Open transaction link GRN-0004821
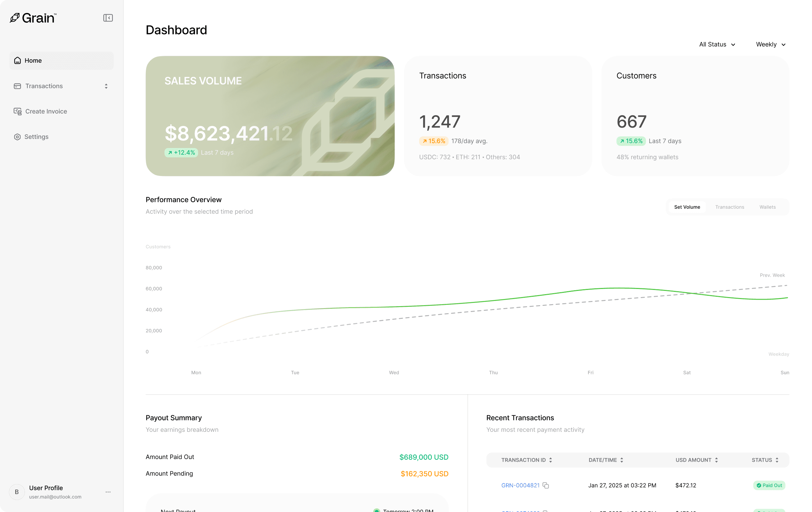This screenshot has height=512, width=812. pos(520,485)
